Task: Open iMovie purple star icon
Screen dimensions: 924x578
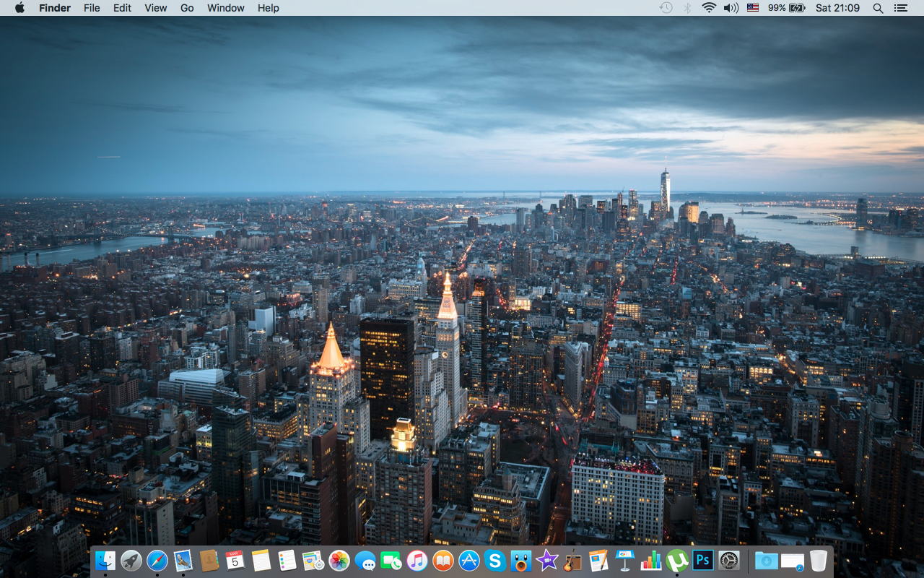Action: [547, 560]
